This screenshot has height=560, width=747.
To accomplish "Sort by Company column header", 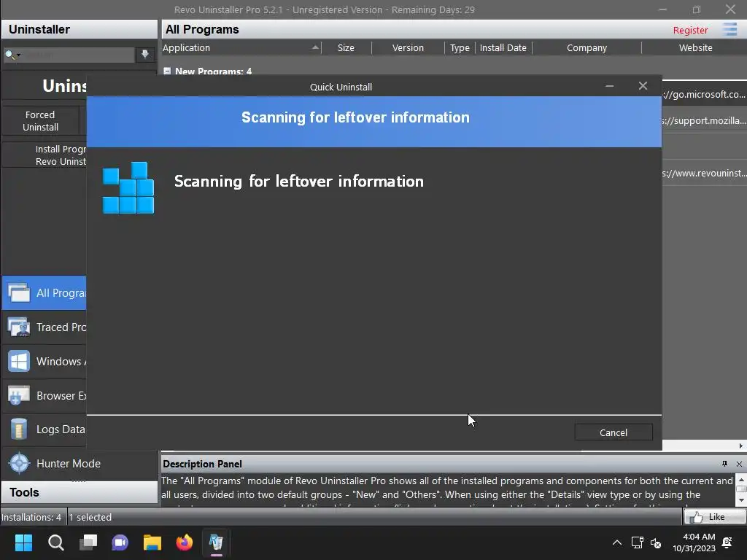I will point(587,47).
